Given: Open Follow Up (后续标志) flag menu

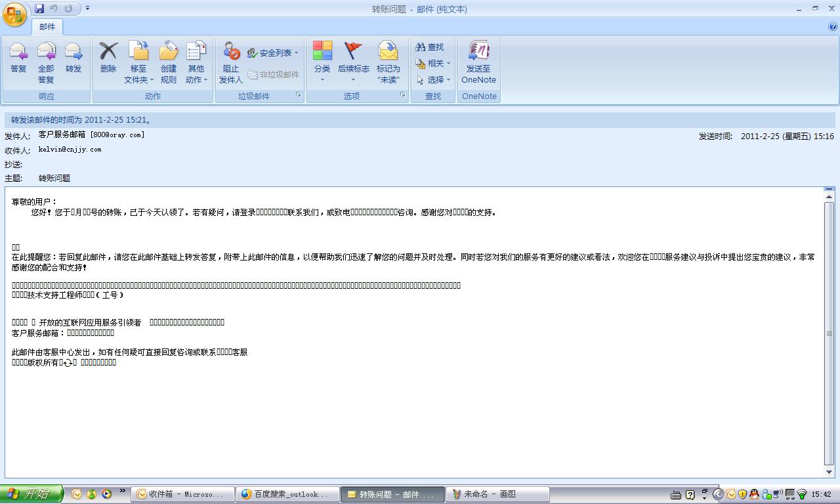Looking at the screenshot, I should pos(353,63).
